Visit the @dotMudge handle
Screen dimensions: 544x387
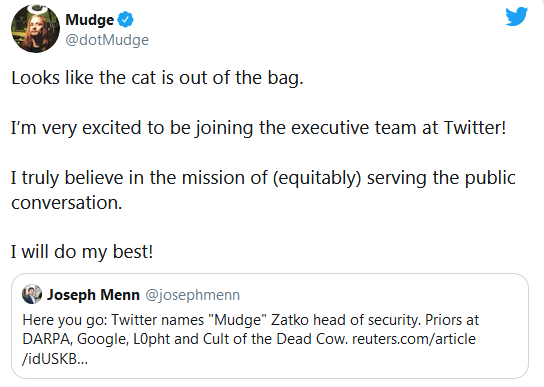coord(107,40)
